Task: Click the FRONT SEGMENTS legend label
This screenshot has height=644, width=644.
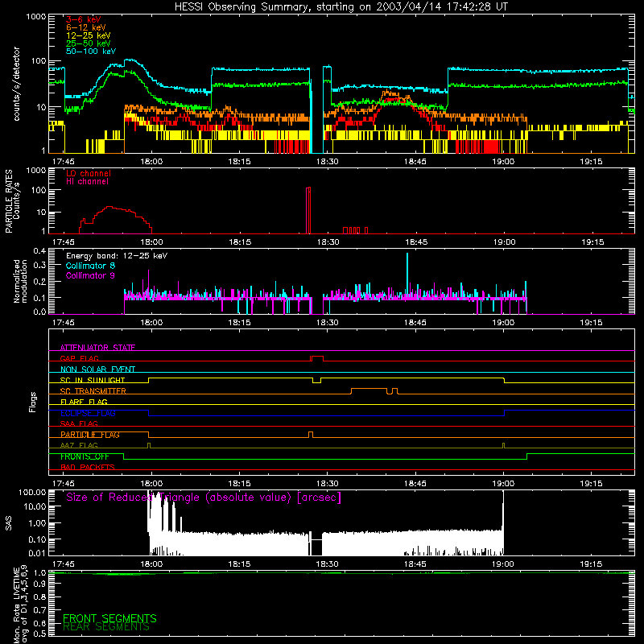Action: coord(109,618)
